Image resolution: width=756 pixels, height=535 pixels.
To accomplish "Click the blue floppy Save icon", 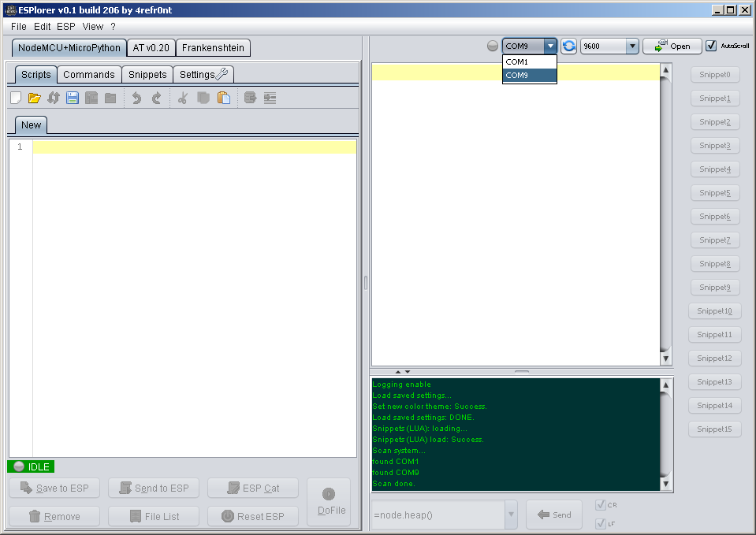I will [x=73, y=98].
